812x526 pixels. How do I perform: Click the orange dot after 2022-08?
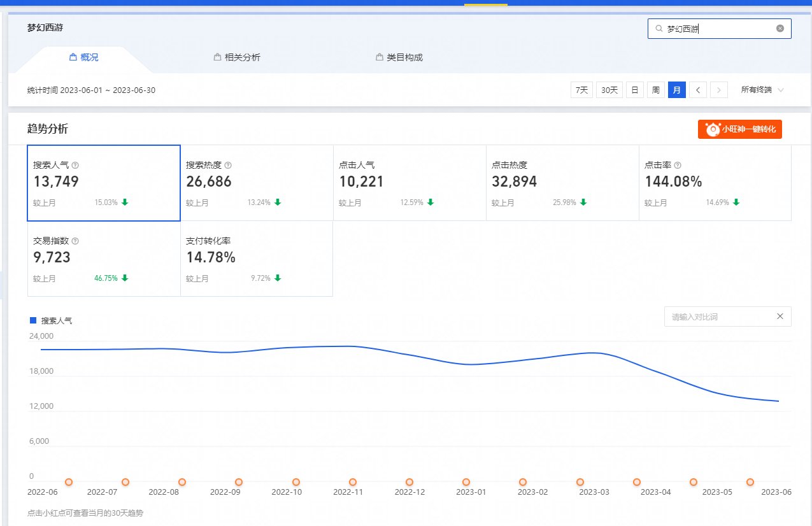click(x=182, y=482)
